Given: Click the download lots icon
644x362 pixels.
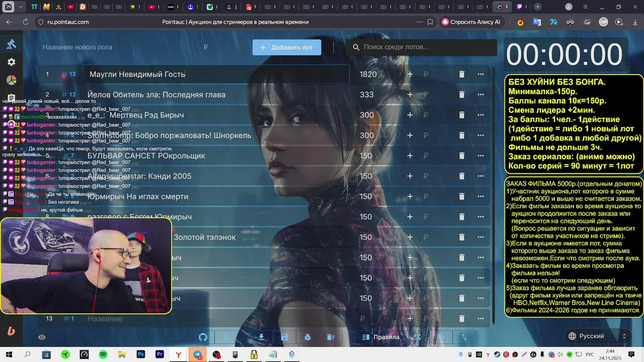Looking at the screenshot, I should (x=262, y=337).
